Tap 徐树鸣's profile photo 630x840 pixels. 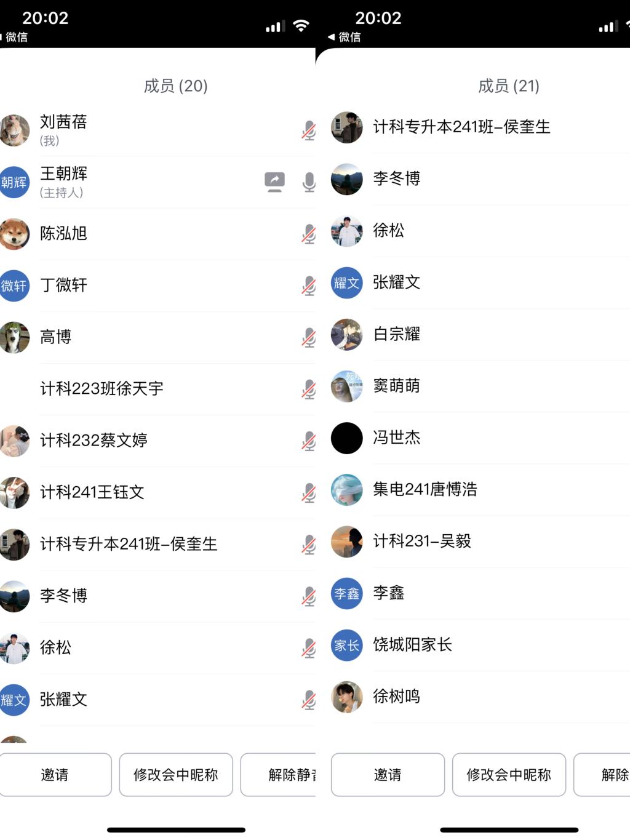[347, 697]
